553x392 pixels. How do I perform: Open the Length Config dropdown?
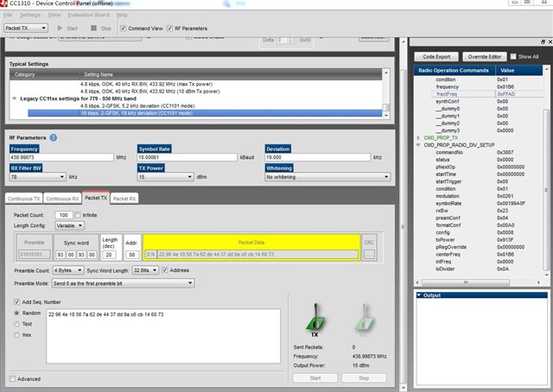[x=69, y=225]
